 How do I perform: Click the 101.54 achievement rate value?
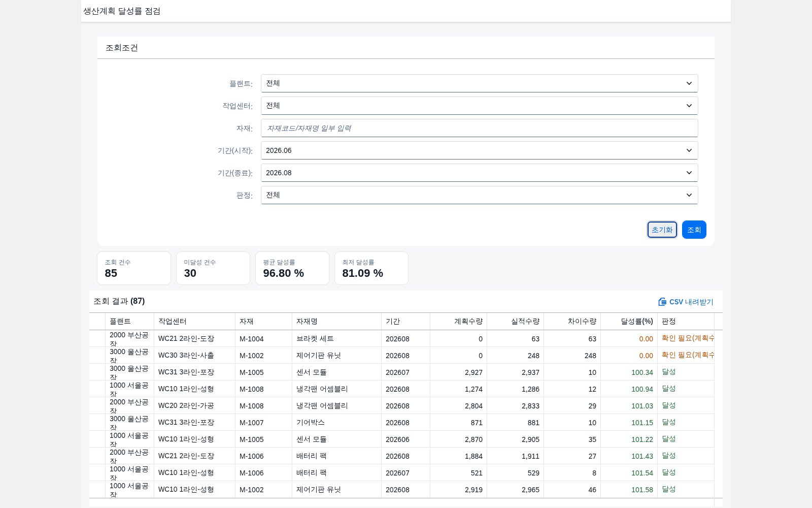(642, 473)
